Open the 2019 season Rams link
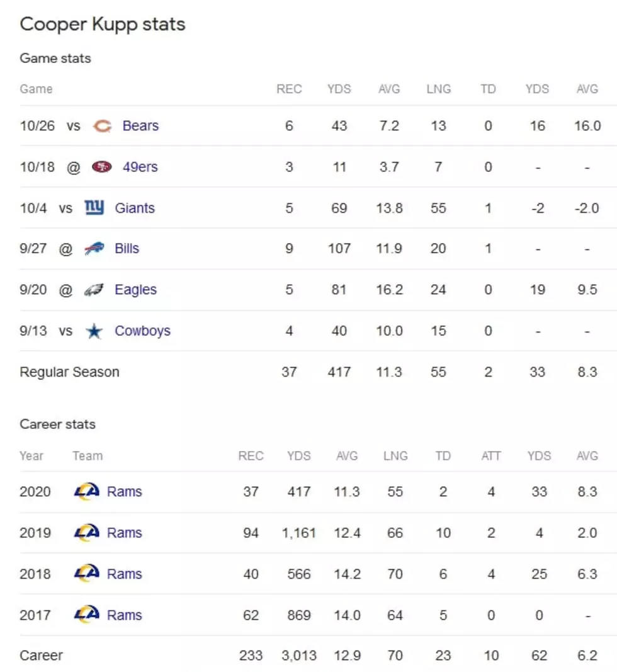 point(124,533)
